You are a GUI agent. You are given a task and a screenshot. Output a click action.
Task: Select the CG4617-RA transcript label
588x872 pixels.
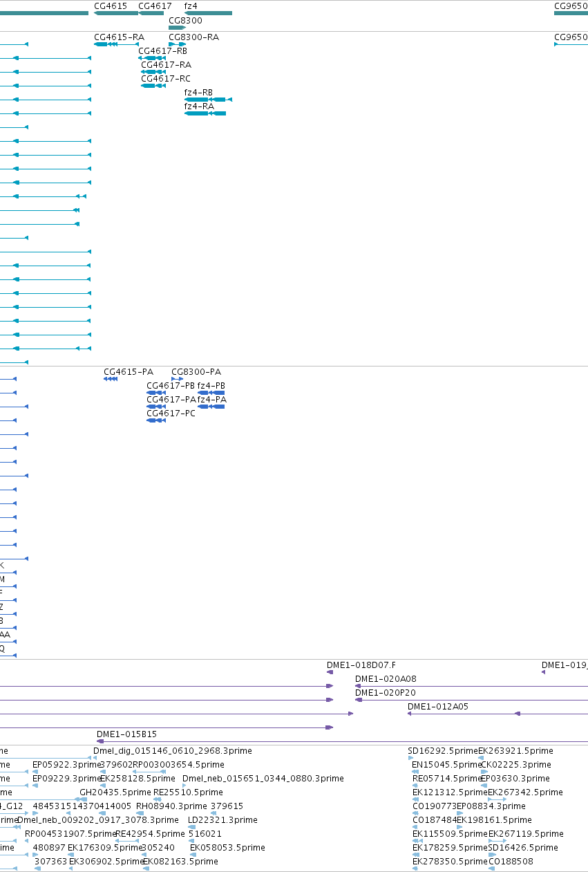point(166,65)
